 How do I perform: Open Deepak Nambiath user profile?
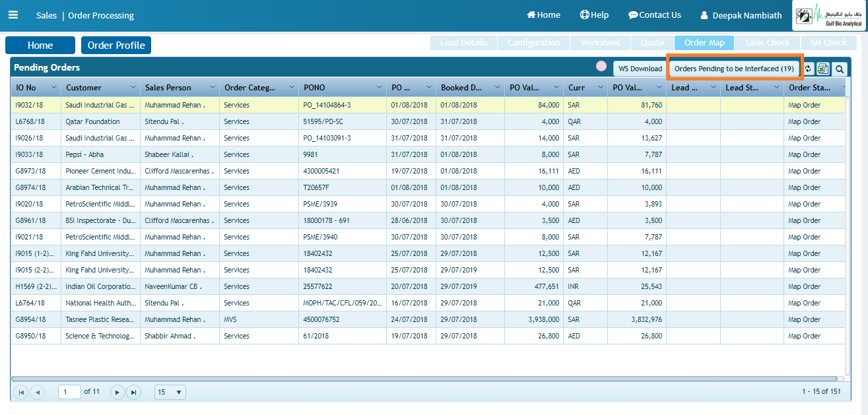click(741, 15)
